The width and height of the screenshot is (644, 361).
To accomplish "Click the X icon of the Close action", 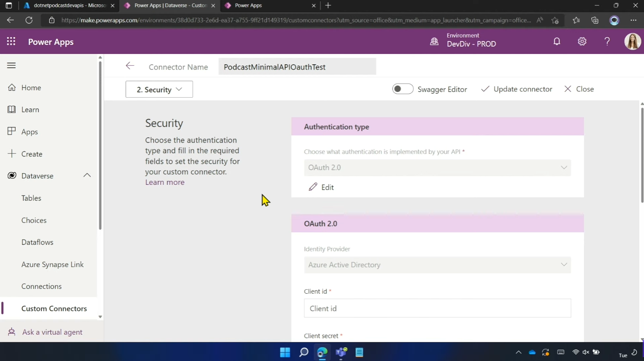I will [x=568, y=89].
